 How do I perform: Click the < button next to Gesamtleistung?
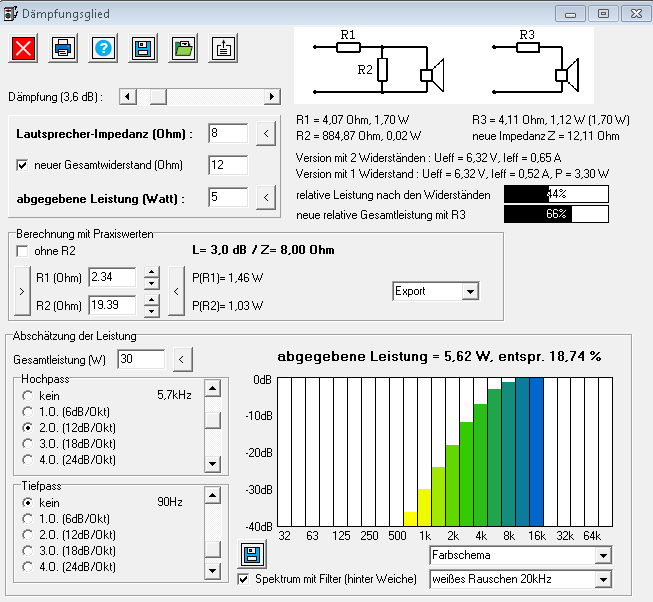pyautogui.click(x=181, y=359)
